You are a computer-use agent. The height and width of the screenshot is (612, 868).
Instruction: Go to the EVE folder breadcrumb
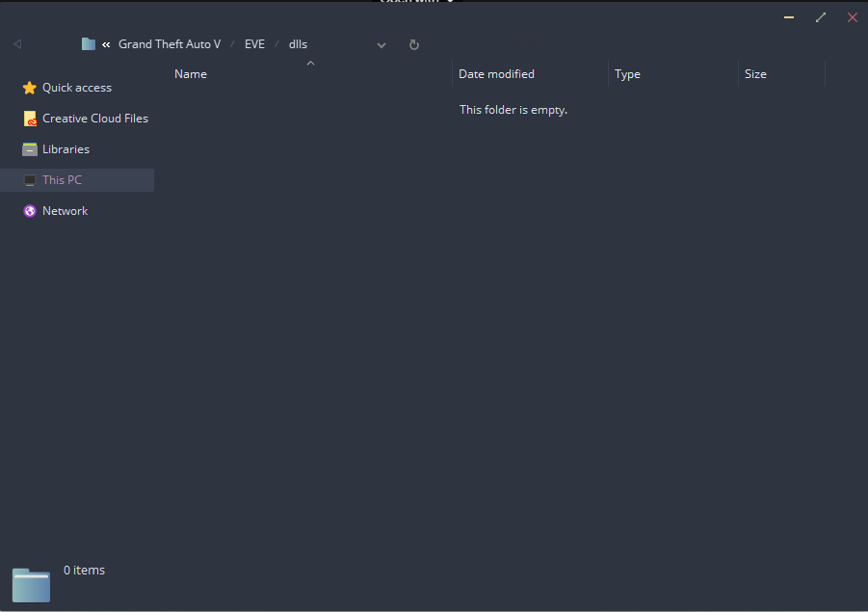pos(254,43)
